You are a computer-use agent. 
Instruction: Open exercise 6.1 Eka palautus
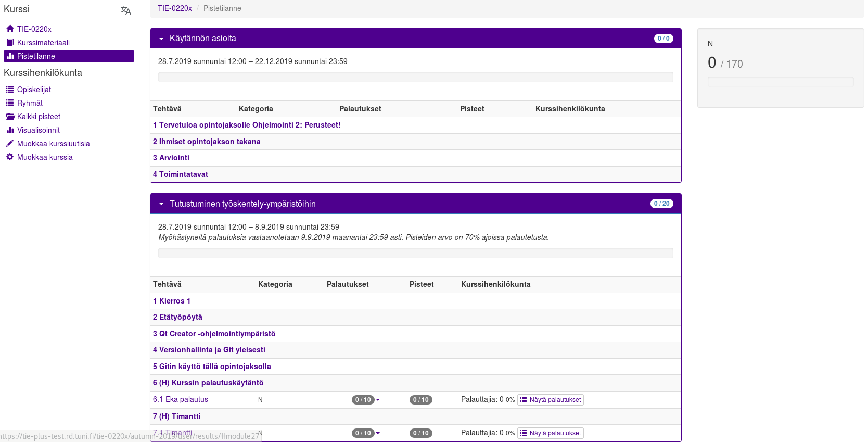click(181, 399)
